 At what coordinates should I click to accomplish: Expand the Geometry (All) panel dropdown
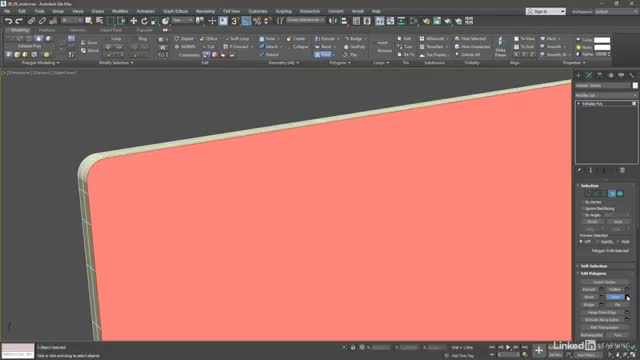284,63
